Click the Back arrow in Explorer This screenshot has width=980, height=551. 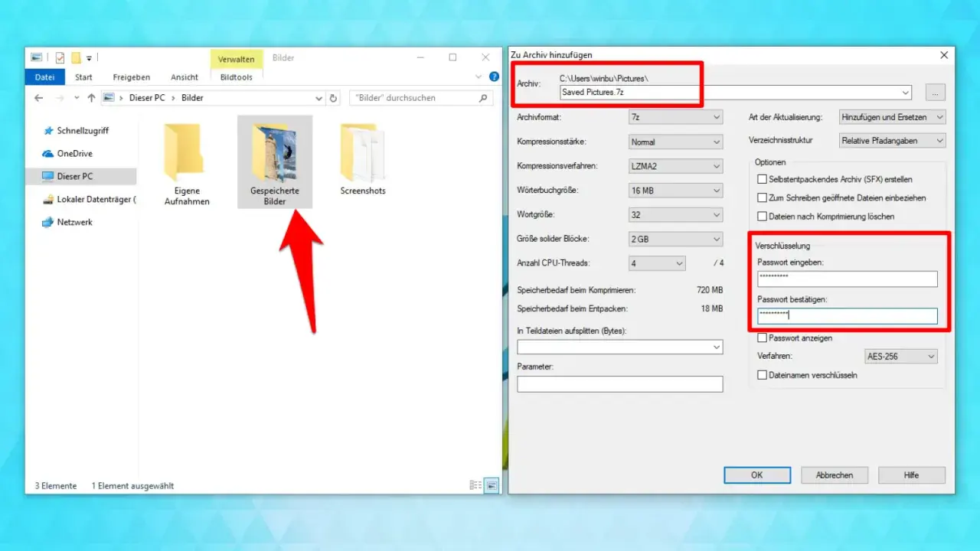tap(38, 98)
